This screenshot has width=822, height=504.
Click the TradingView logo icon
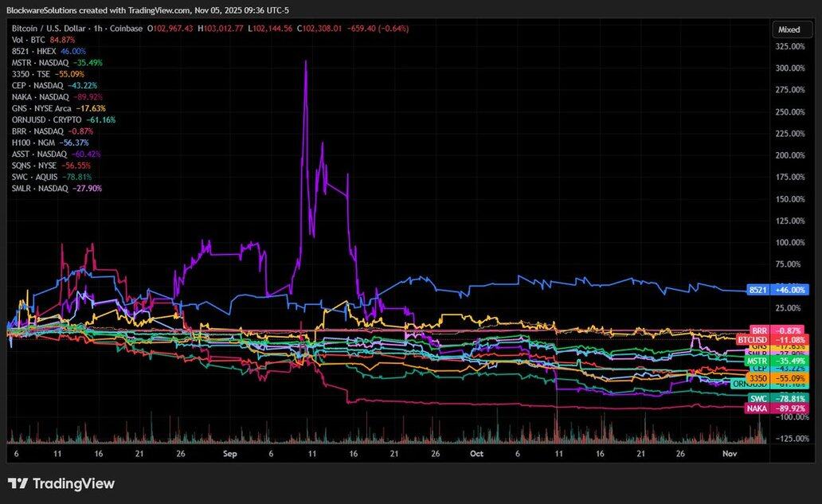coord(18,483)
